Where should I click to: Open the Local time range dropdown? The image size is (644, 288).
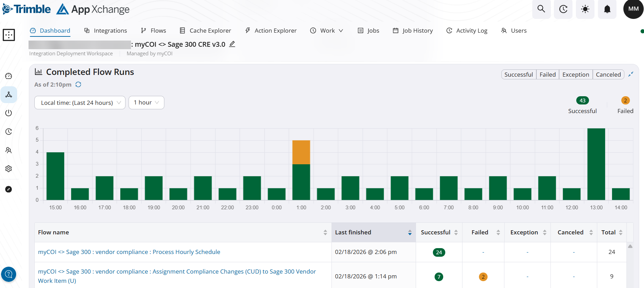coord(80,102)
